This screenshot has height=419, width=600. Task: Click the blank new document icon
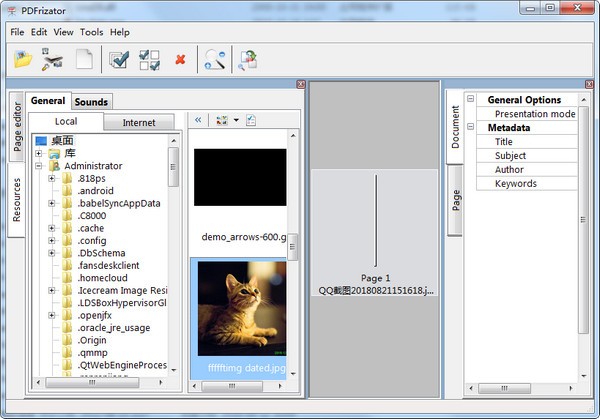pyautogui.click(x=84, y=61)
